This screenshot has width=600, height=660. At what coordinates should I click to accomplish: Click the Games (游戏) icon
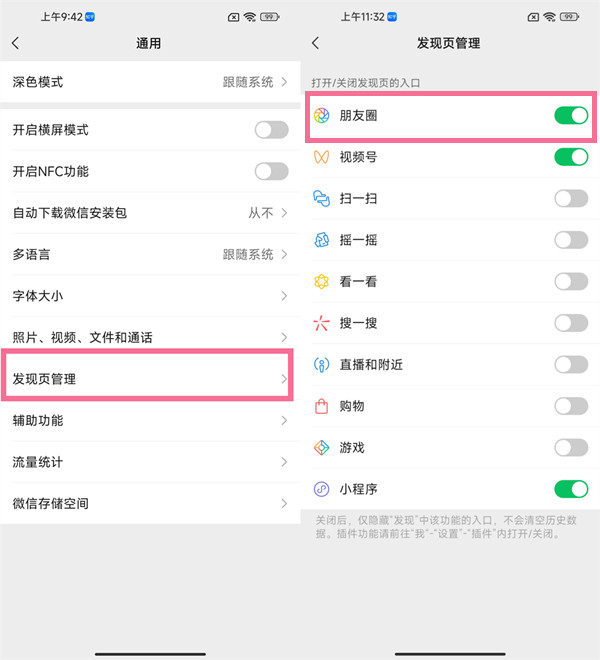tap(322, 447)
